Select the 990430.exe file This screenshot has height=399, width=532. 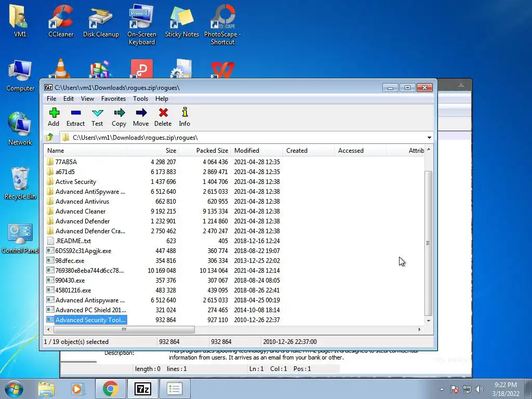tap(70, 280)
